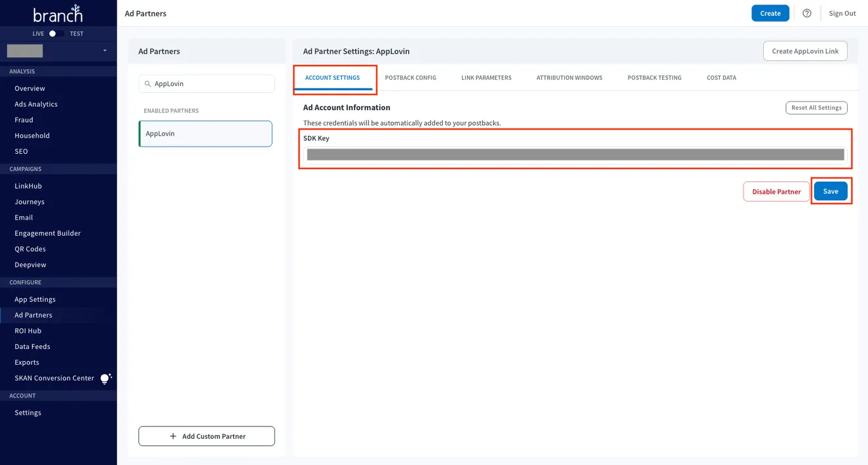Click the blue Create button in header
Viewport: 868px width, 465px height.
pos(770,12)
